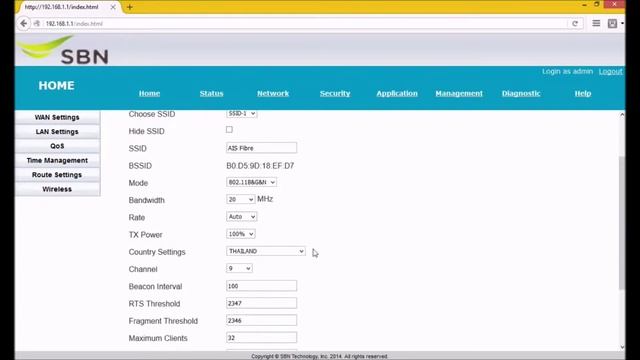Open the Network navigation menu

[273, 93]
